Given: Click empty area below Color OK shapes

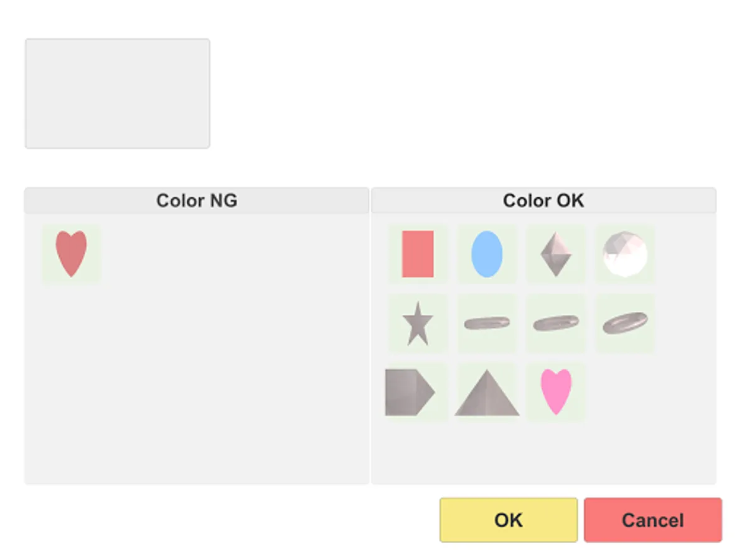Looking at the screenshot, I should [x=543, y=451].
